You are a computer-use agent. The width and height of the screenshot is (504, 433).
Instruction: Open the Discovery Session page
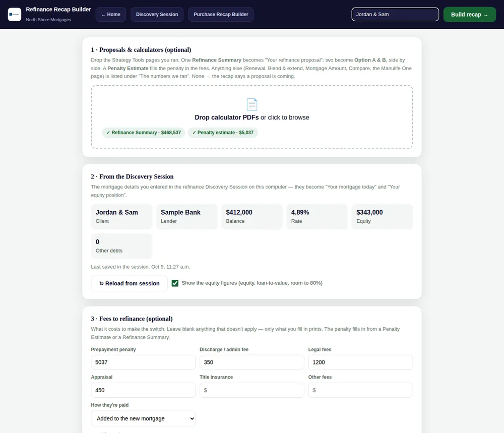click(x=157, y=15)
